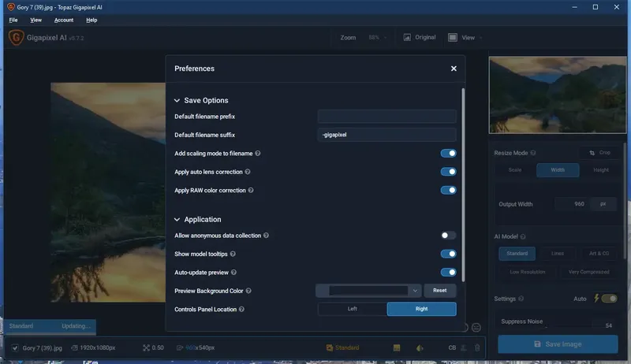Show help for Preview Background Color
The image size is (631, 364).
point(248,291)
